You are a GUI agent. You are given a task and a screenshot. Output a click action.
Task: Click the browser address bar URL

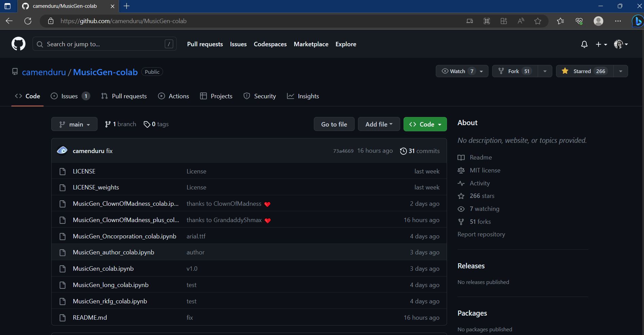tap(124, 21)
